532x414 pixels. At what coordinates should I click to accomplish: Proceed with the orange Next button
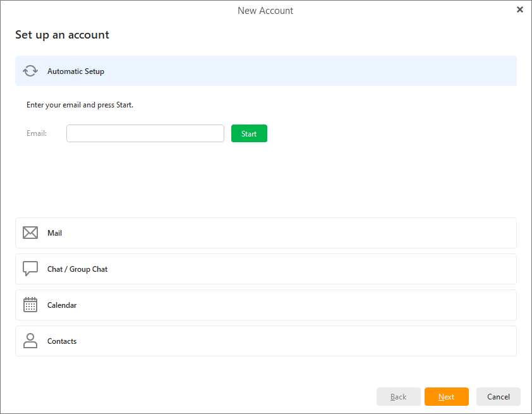coord(446,397)
